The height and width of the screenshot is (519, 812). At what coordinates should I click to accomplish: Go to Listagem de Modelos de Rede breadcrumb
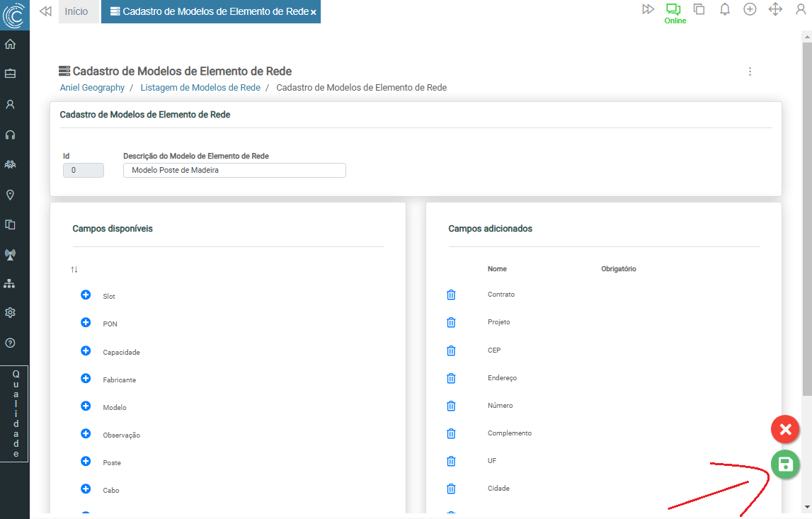pos(200,88)
